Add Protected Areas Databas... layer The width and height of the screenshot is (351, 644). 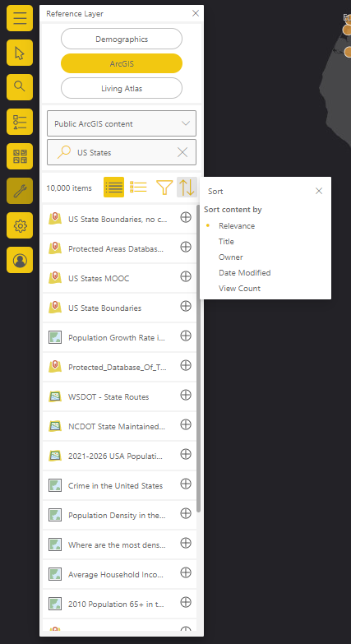point(186,247)
